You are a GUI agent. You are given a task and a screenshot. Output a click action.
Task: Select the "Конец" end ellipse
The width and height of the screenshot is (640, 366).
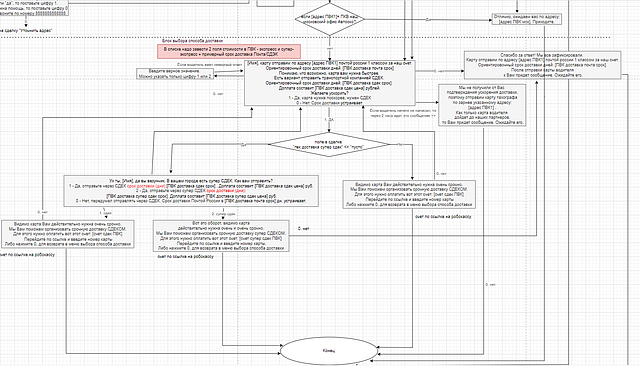(x=329, y=350)
